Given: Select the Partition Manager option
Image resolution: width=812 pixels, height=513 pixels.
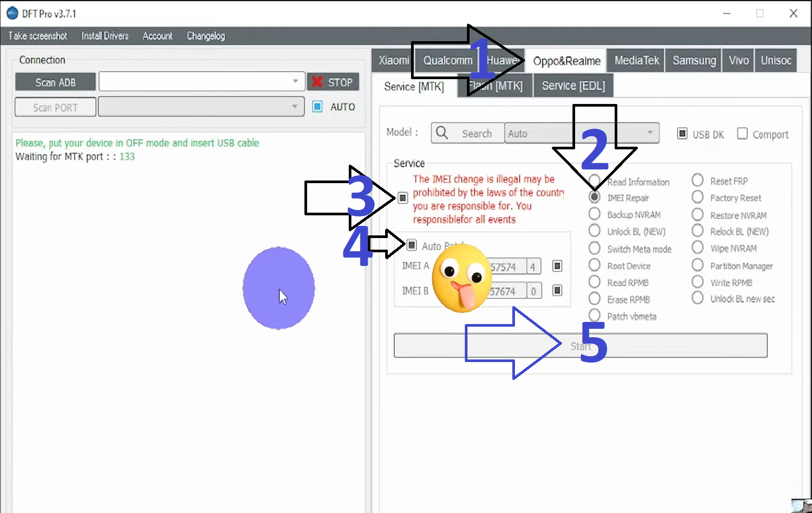Looking at the screenshot, I should [x=698, y=265].
